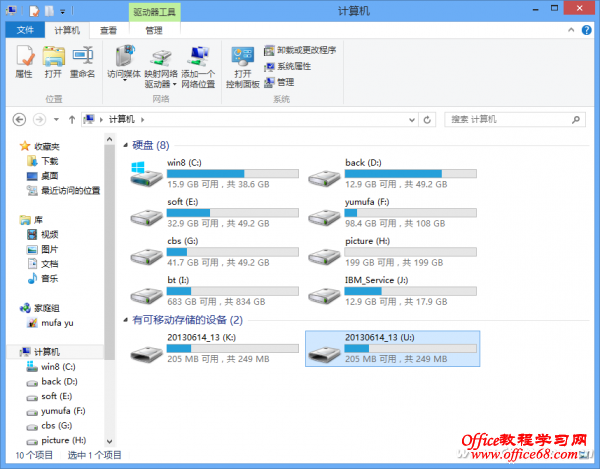This screenshot has width=600, height=469.
Task: Click the 映射网络驱动器 map network drive icon
Action: (161, 57)
